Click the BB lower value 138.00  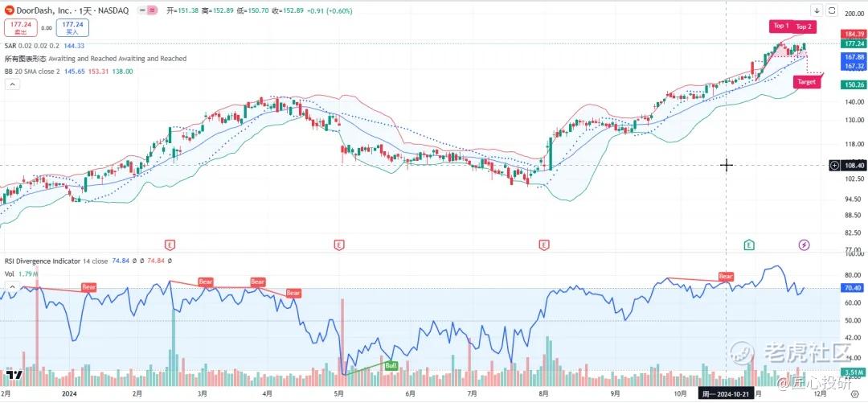click(x=123, y=72)
